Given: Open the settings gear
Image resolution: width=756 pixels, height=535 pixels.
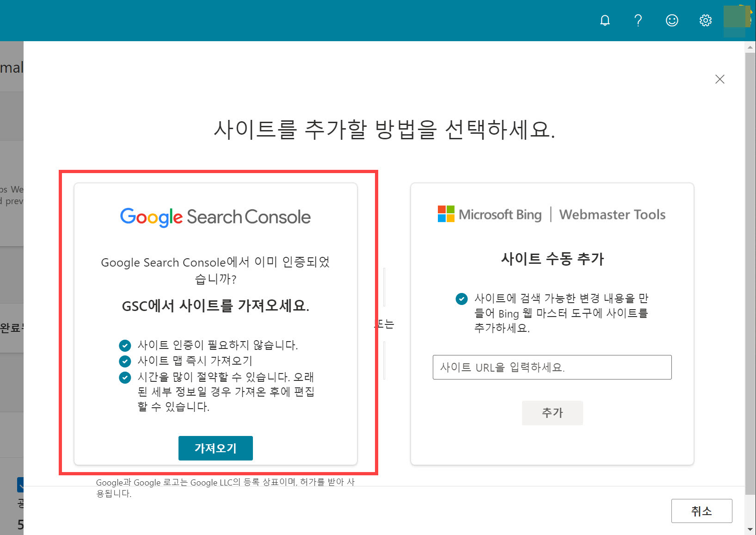Looking at the screenshot, I should click(705, 20).
